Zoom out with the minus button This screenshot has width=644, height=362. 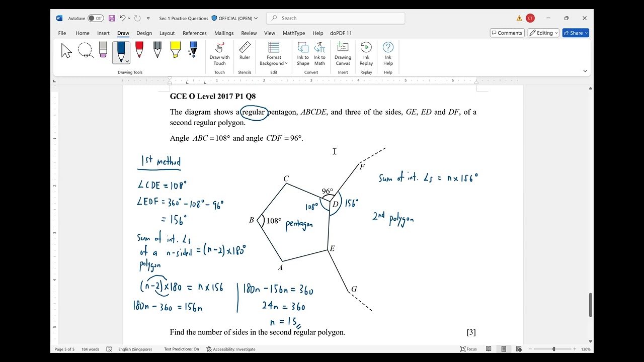[529, 349]
